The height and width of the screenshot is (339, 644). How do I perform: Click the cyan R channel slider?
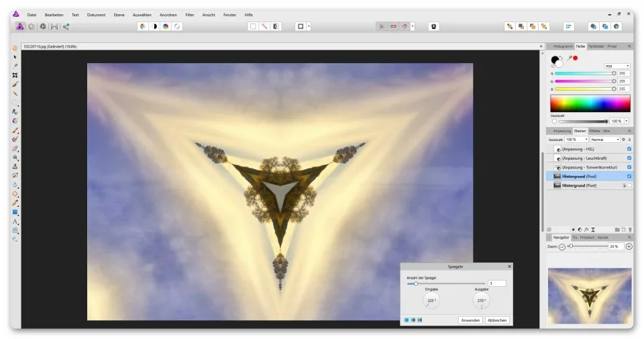coord(585,73)
